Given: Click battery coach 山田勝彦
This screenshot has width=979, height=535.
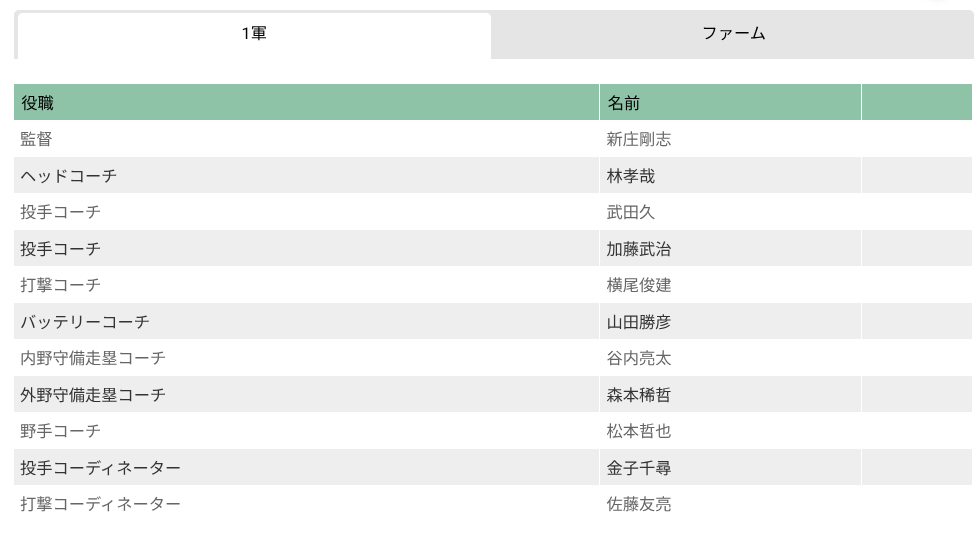Looking at the screenshot, I should 639,322.
